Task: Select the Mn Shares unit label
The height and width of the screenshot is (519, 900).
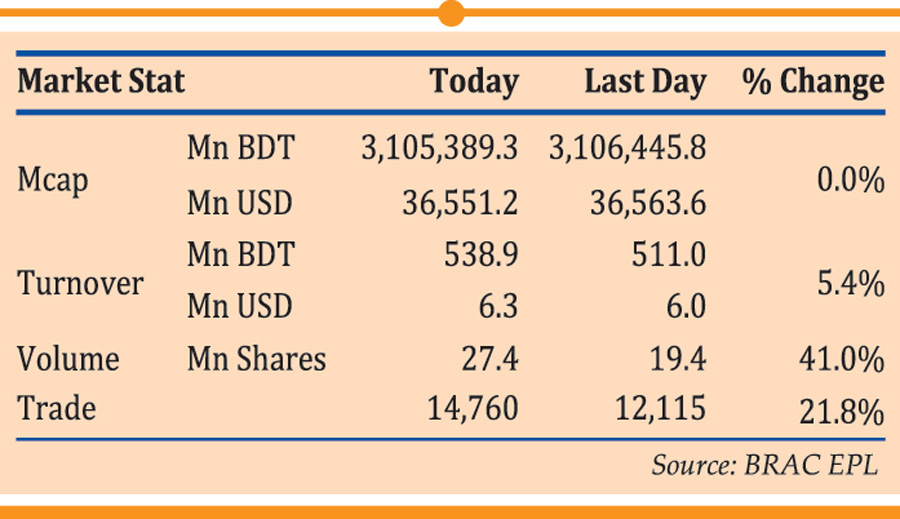Action: tap(256, 359)
